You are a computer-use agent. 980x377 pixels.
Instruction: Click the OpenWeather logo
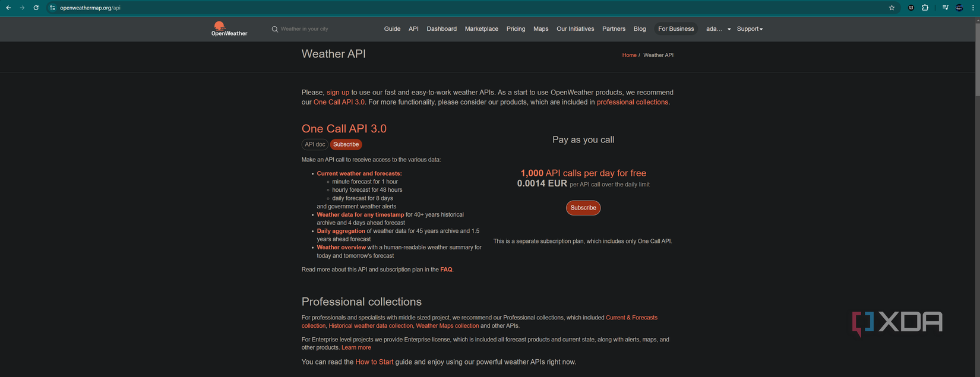point(229,28)
